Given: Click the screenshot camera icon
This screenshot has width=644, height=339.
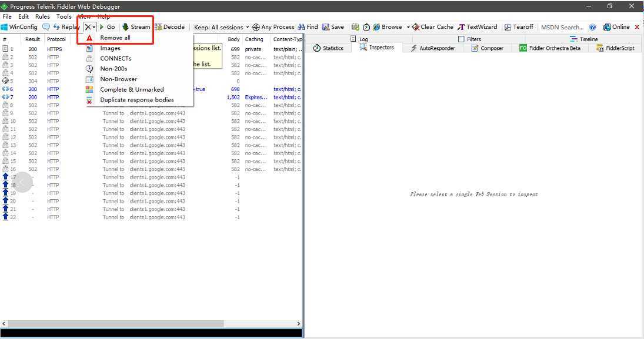Looking at the screenshot, I should [355, 27].
